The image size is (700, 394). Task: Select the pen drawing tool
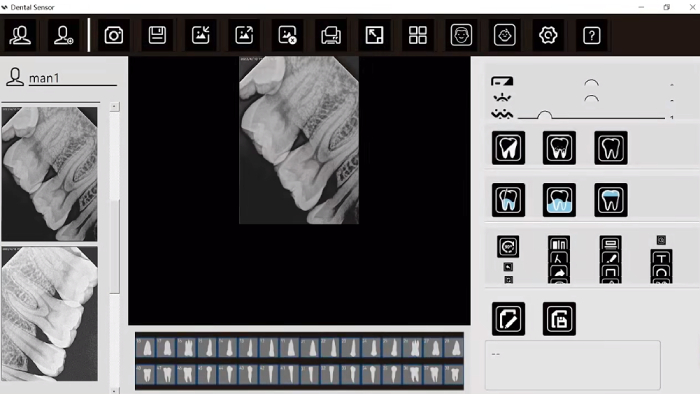[610, 258]
